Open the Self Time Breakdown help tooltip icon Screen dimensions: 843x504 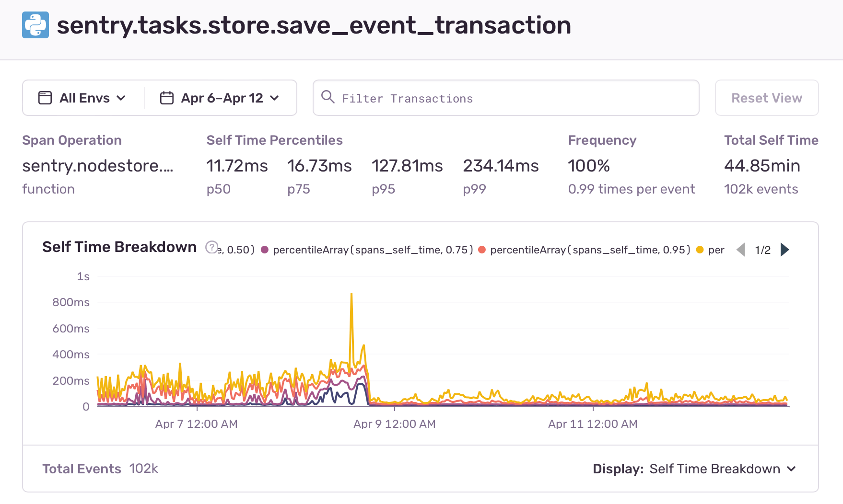pos(211,247)
